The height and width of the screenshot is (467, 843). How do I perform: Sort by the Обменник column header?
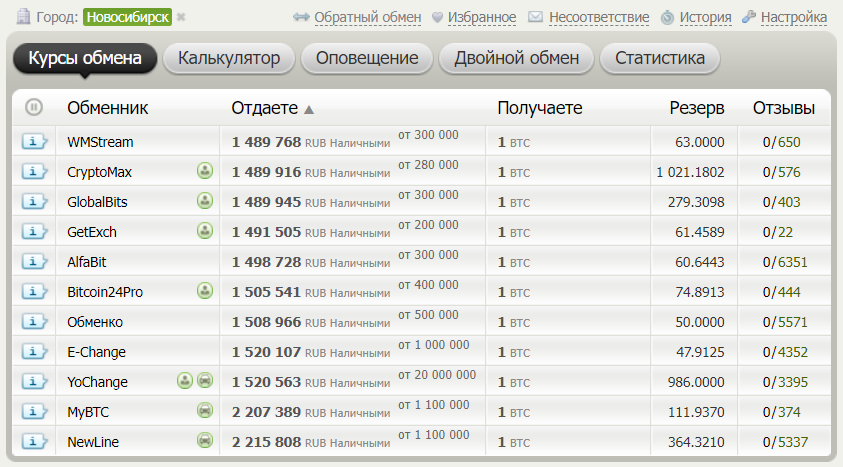pyautogui.click(x=108, y=108)
